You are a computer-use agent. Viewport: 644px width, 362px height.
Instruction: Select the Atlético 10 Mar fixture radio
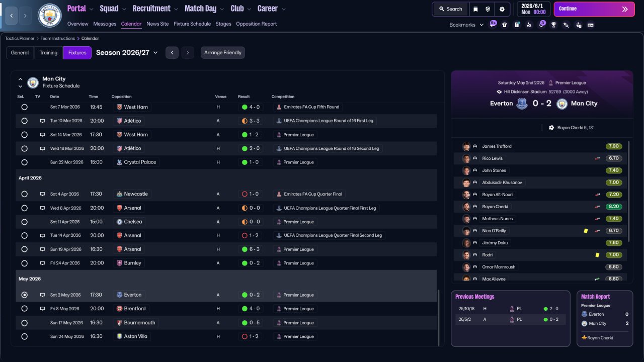coord(24,121)
